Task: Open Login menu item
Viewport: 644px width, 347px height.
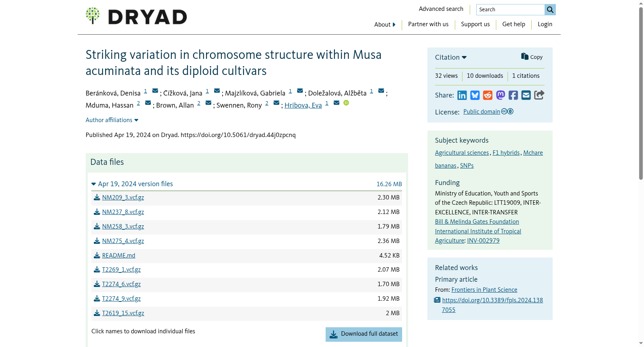Action: point(545,24)
